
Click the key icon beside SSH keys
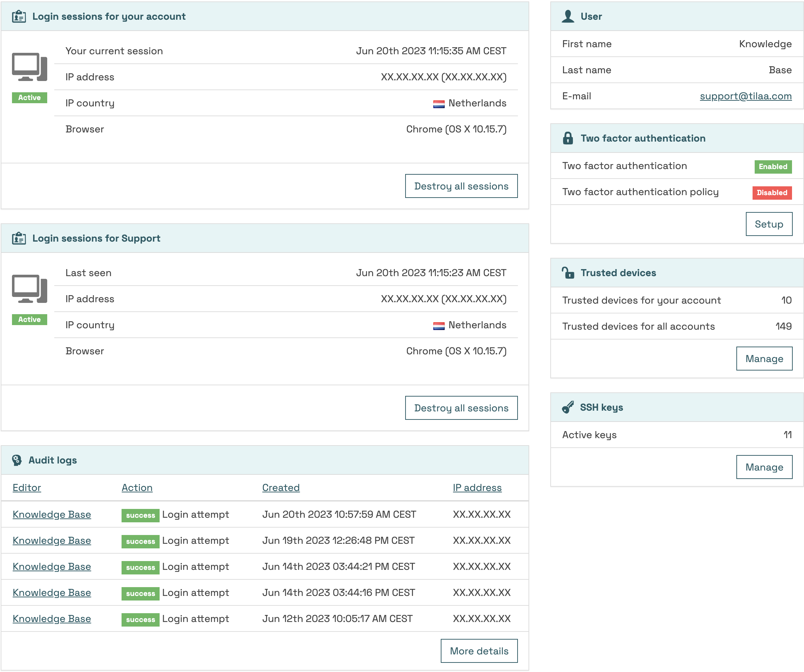pyautogui.click(x=568, y=407)
